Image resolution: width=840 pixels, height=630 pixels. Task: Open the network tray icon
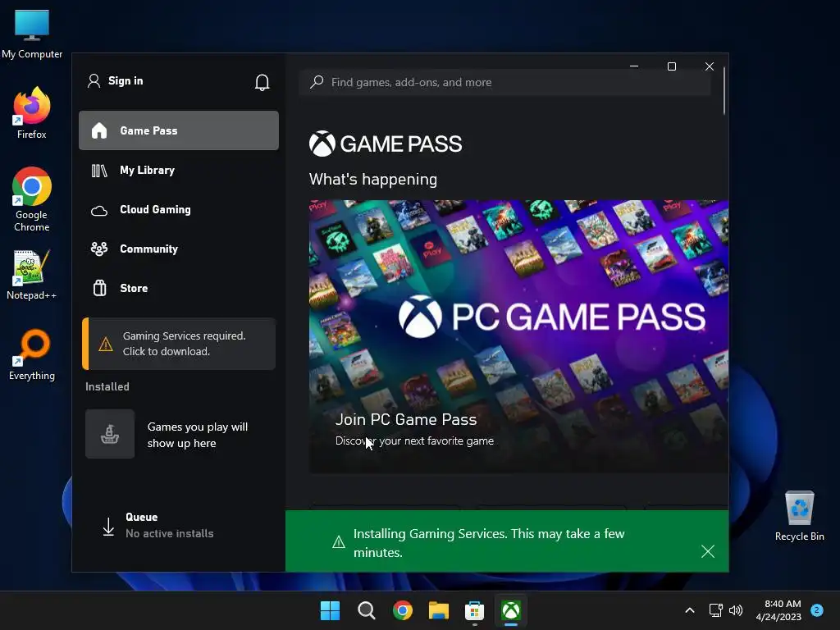point(715,610)
